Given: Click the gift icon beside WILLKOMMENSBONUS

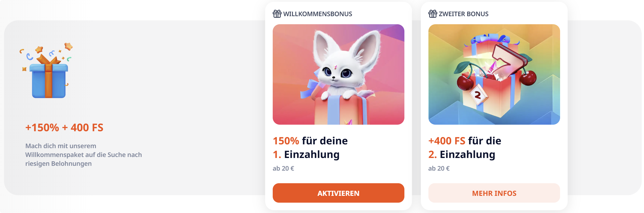Looking at the screenshot, I should tap(277, 14).
